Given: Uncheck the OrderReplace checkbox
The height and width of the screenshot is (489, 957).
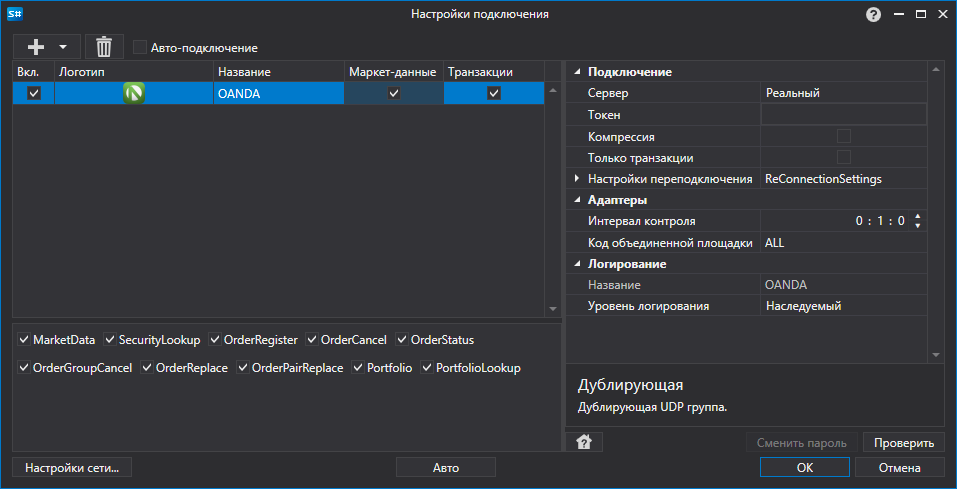Looking at the screenshot, I should [147, 368].
